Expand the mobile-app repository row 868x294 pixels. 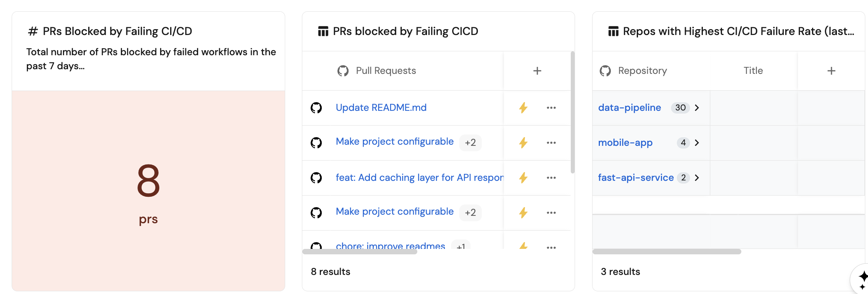point(697,143)
